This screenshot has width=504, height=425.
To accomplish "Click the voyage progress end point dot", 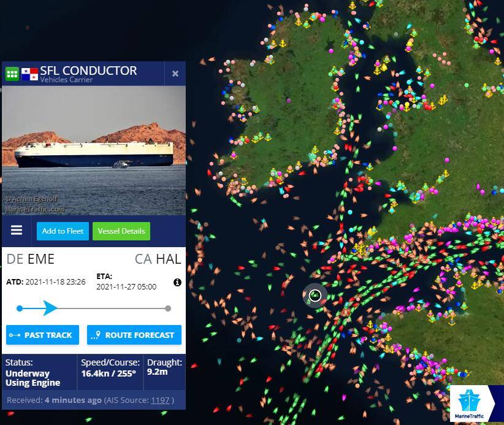I will coord(168,308).
